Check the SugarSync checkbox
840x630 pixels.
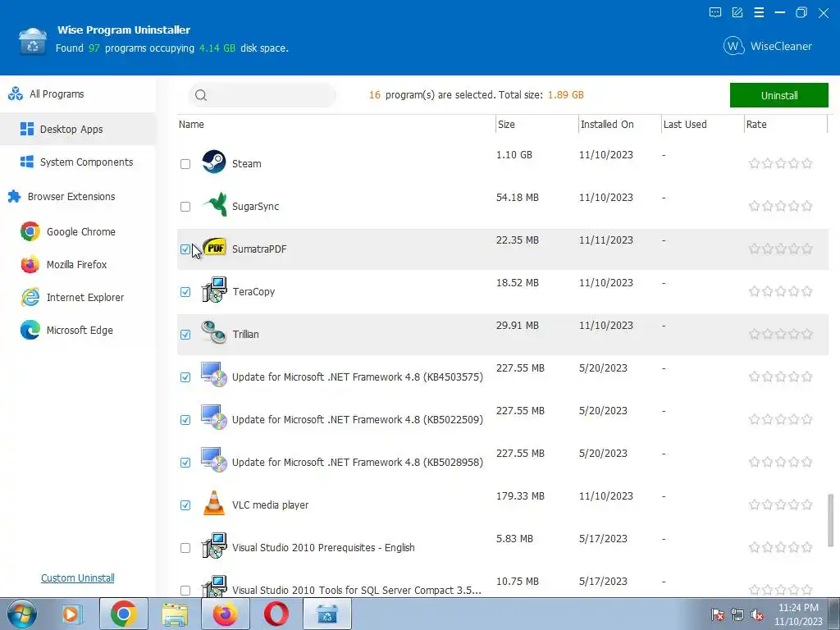(185, 207)
